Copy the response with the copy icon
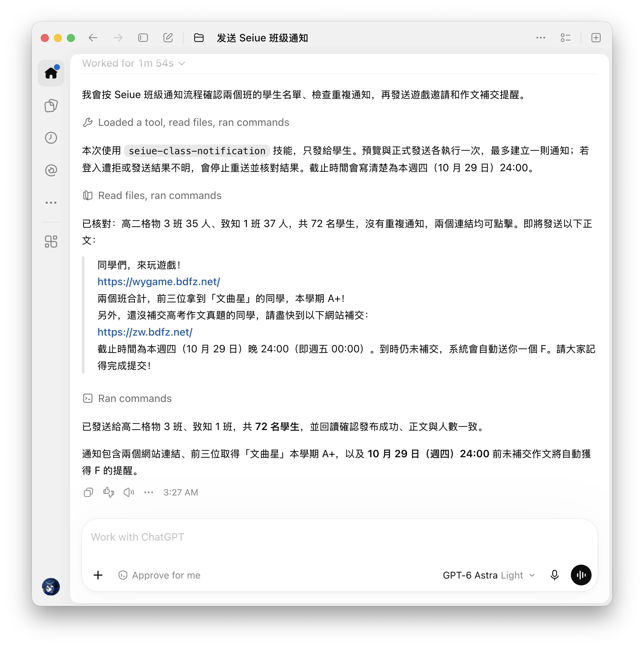This screenshot has height=648, width=644. [88, 492]
